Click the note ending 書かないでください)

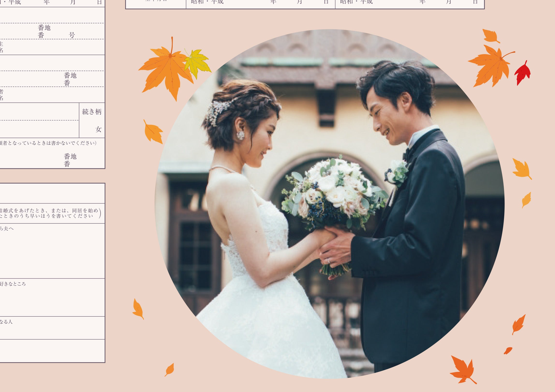(48, 143)
